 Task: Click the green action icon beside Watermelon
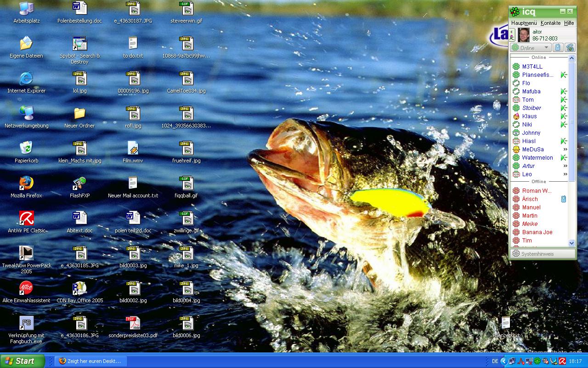(x=564, y=158)
